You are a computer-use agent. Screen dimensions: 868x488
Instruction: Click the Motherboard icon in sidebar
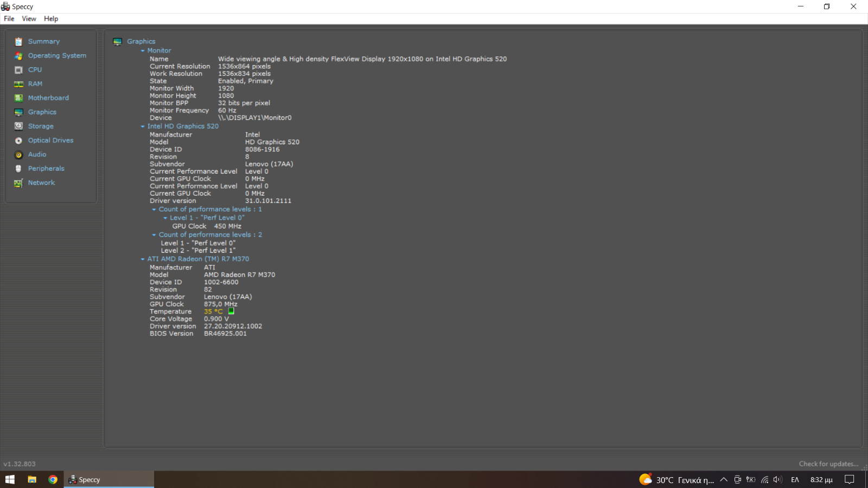[18, 98]
